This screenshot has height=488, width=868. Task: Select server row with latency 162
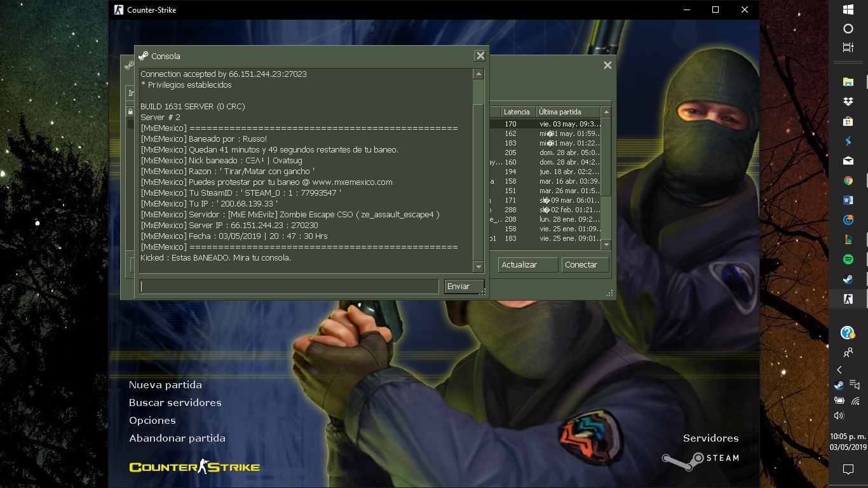click(545, 133)
